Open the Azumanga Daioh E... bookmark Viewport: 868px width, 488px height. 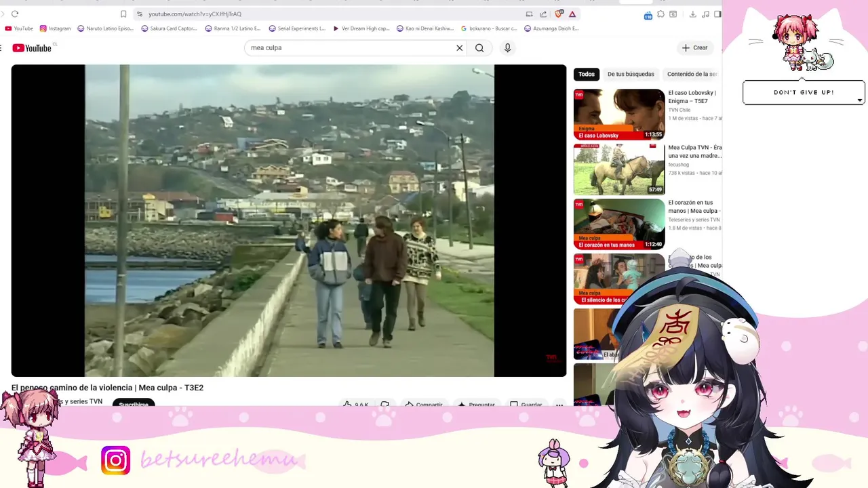[552, 28]
